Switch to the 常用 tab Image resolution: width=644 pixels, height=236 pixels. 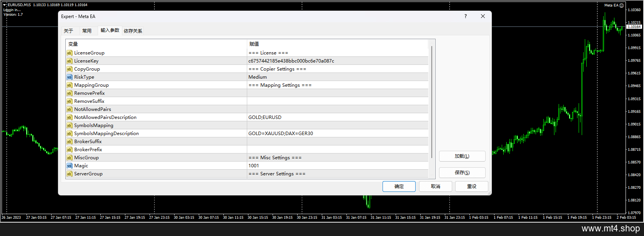click(x=87, y=31)
